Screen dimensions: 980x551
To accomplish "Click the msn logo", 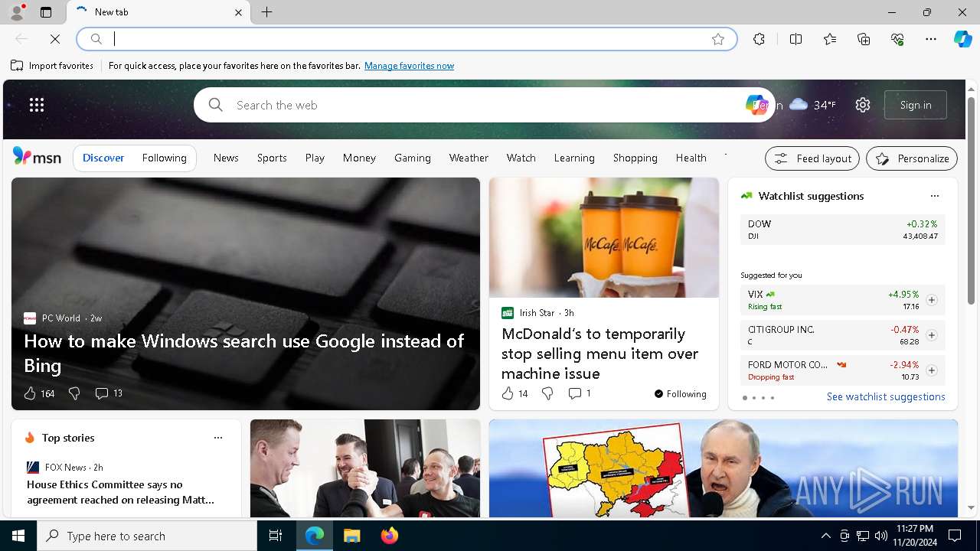I will pos(37,157).
